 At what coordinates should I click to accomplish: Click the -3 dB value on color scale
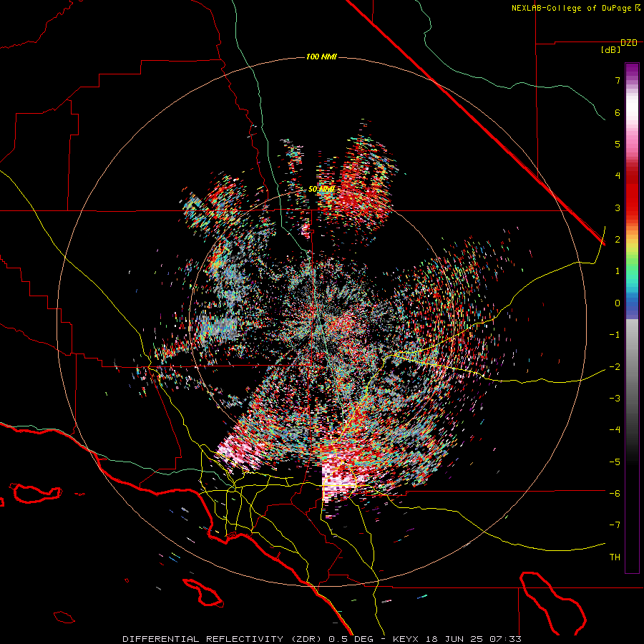click(615, 399)
